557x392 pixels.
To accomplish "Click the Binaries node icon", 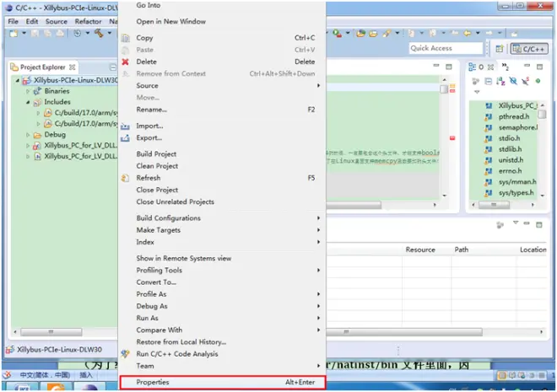I will click(x=37, y=91).
